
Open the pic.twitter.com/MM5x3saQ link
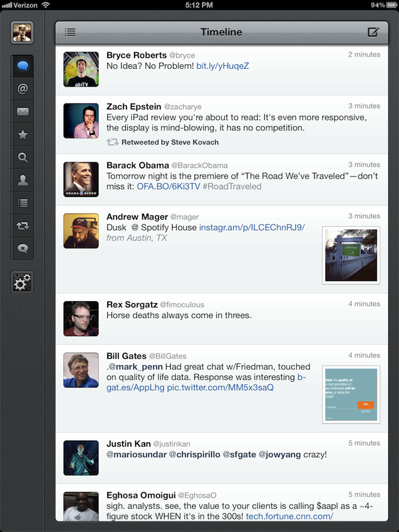[220, 387]
